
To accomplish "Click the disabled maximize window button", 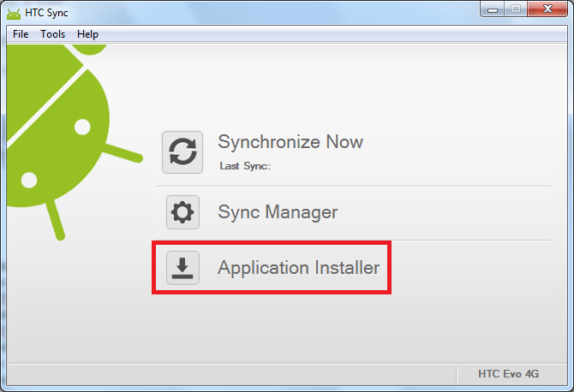I will [x=516, y=9].
